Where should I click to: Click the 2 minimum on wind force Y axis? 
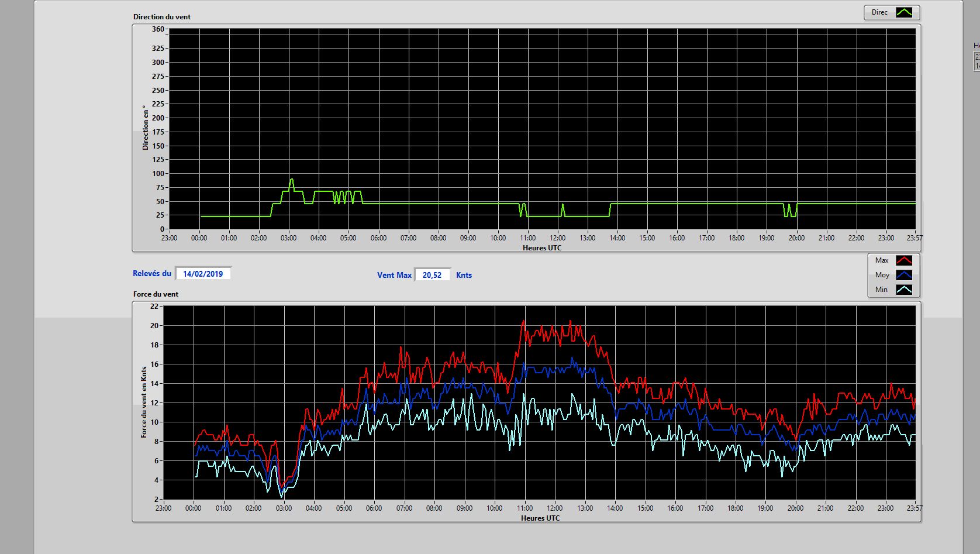156,499
